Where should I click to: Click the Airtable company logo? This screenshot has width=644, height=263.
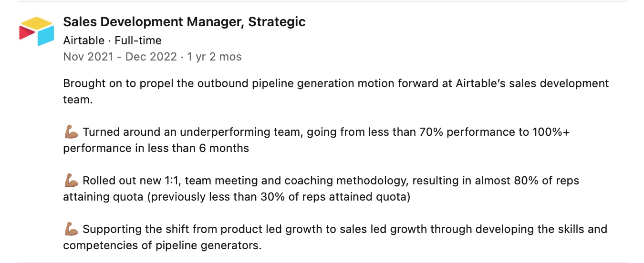point(37,31)
